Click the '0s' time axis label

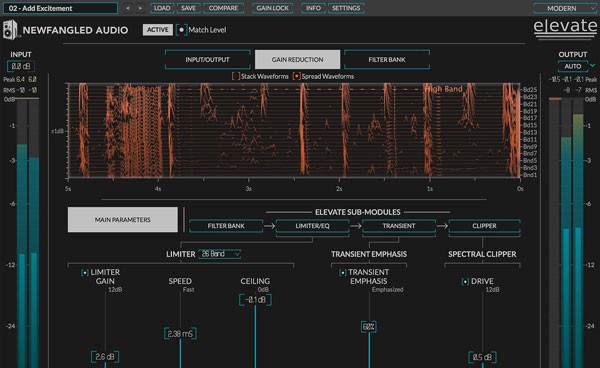pos(520,189)
